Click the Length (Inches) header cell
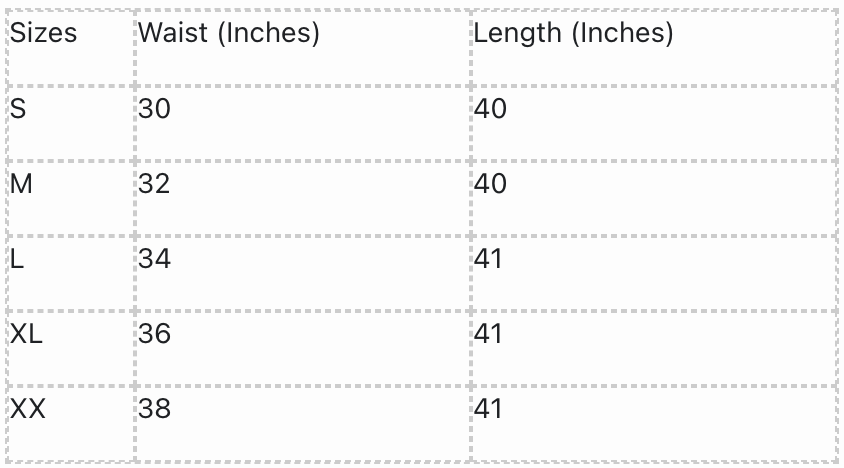Screen dimensions: 844x468 (x=573, y=34)
